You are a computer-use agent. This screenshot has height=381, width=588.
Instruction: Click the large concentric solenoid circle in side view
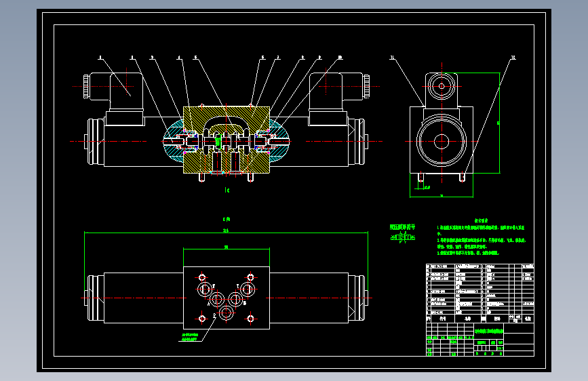pos(442,142)
